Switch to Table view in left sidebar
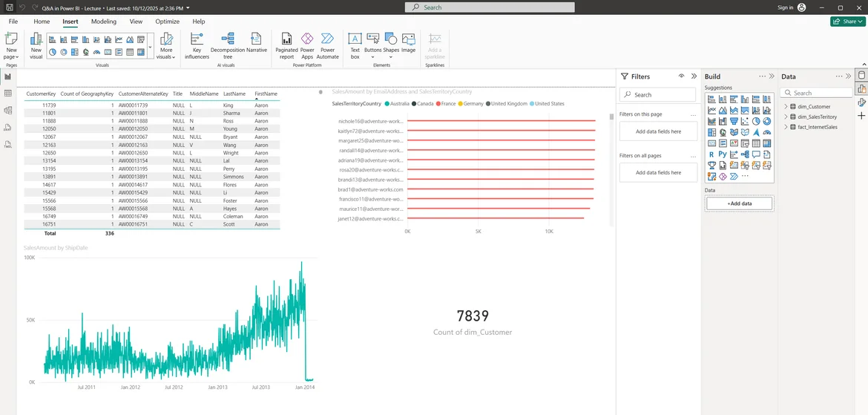The image size is (868, 415). point(8,94)
